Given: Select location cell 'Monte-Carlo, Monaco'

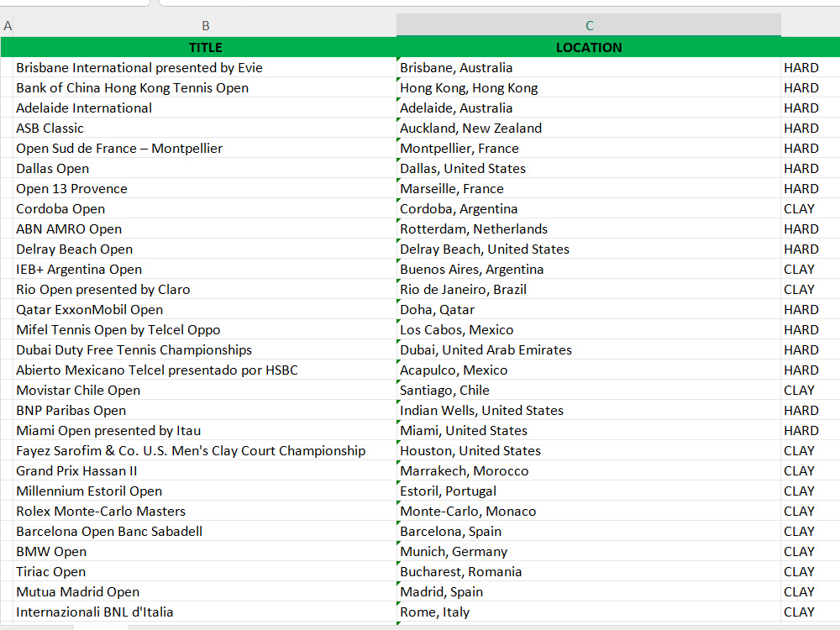Looking at the screenshot, I should click(x=589, y=511).
